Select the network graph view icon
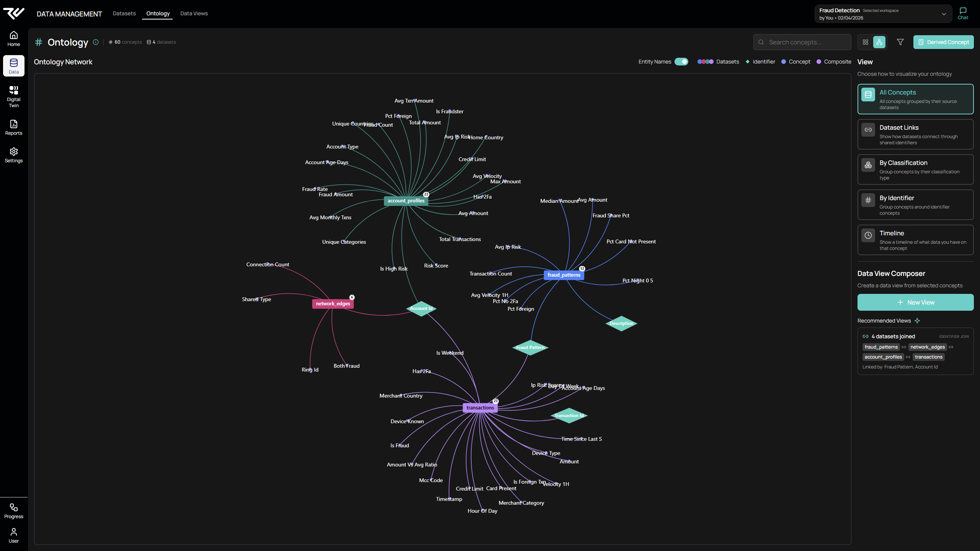This screenshot has height=551, width=980. coord(879,42)
